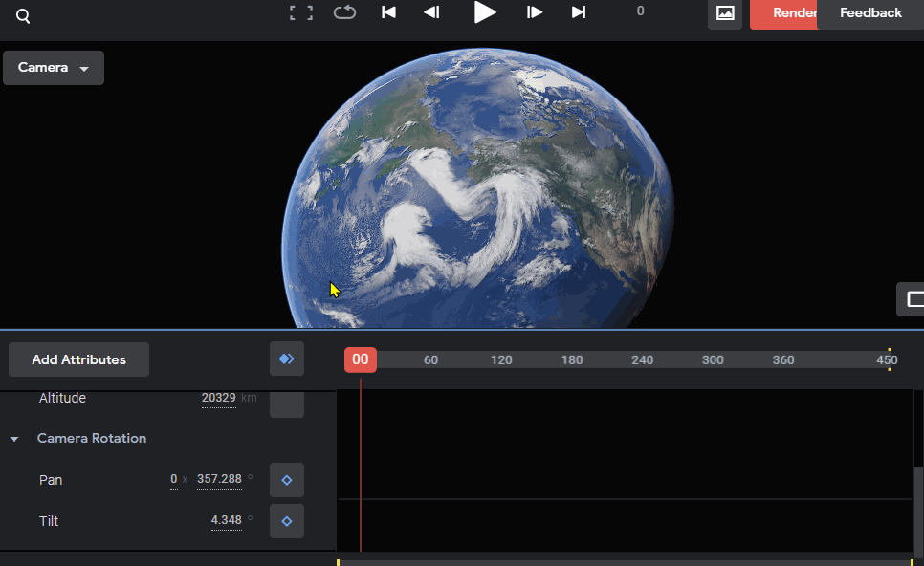Image resolution: width=924 pixels, height=566 pixels.
Task: Toggle keyframe for Tilt attribute
Action: point(287,521)
